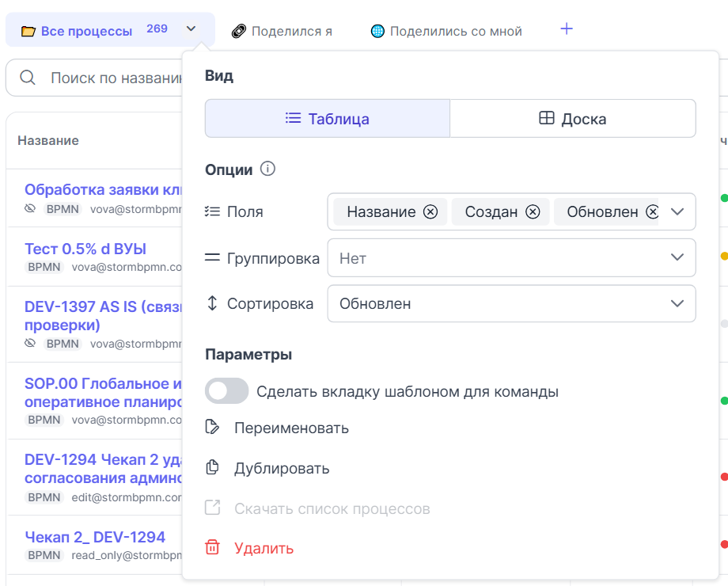Click the folder icon on Все процессы tab
This screenshot has height=586, width=728.
pos(28,31)
